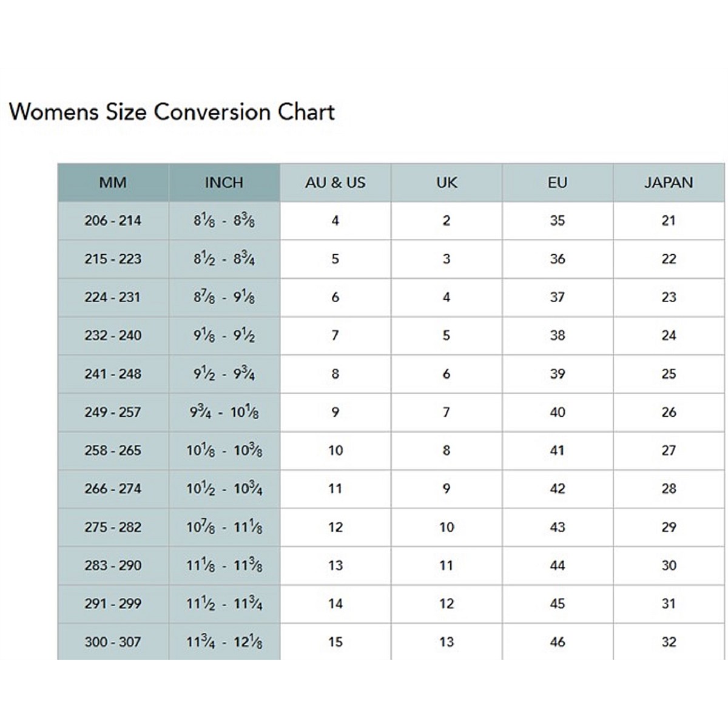728x728 pixels.
Task: Select the INCH column header
Action: pyautogui.click(x=224, y=183)
